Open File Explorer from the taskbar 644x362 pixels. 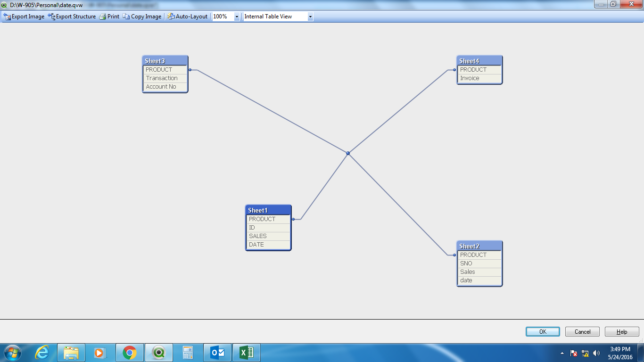pyautogui.click(x=71, y=353)
